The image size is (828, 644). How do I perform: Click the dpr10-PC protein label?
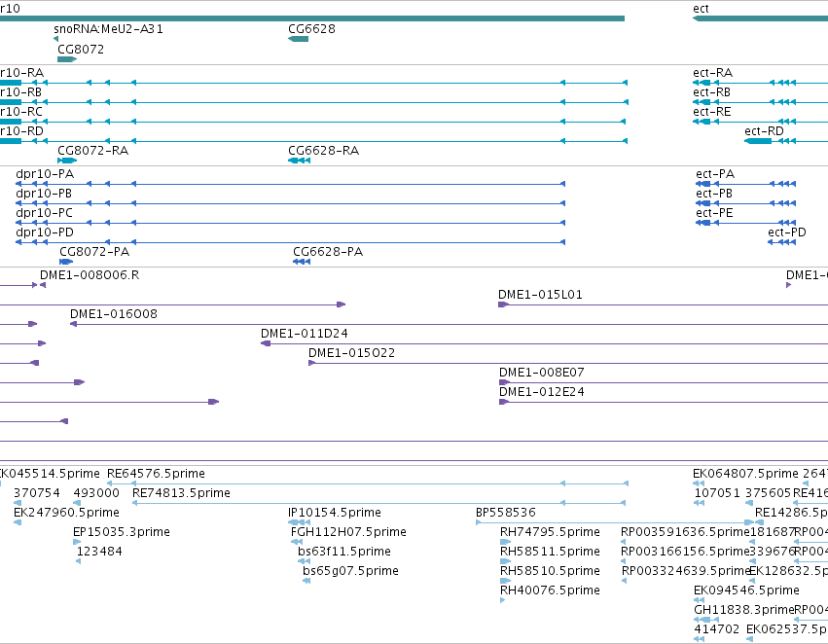(x=45, y=213)
